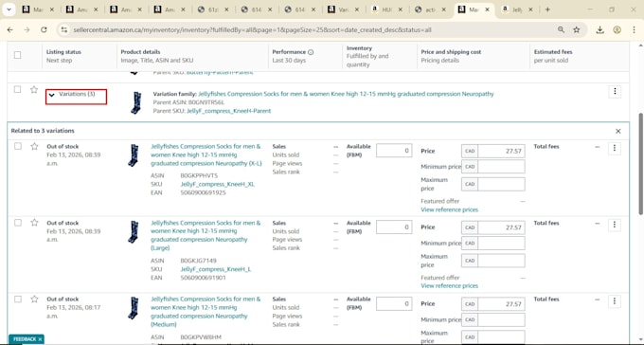Viewport: 644px width, 345px height.
Task: Open Chrome three-dot menu
Action: pos(635,29)
